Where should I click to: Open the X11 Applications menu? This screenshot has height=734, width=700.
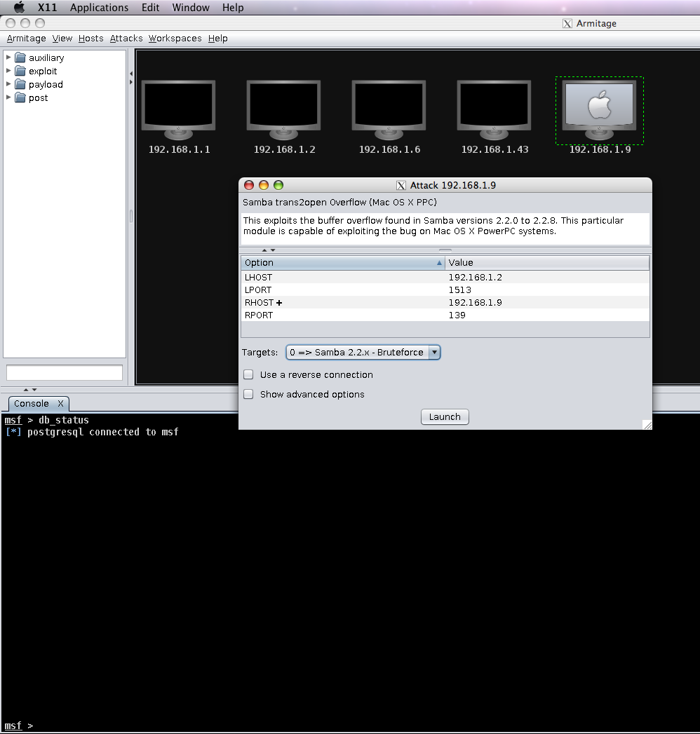coord(100,8)
